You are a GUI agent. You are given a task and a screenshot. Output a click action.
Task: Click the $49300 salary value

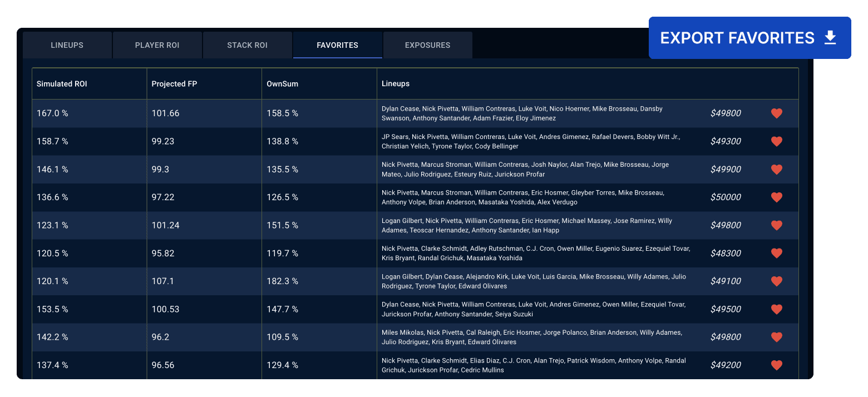pyautogui.click(x=726, y=141)
